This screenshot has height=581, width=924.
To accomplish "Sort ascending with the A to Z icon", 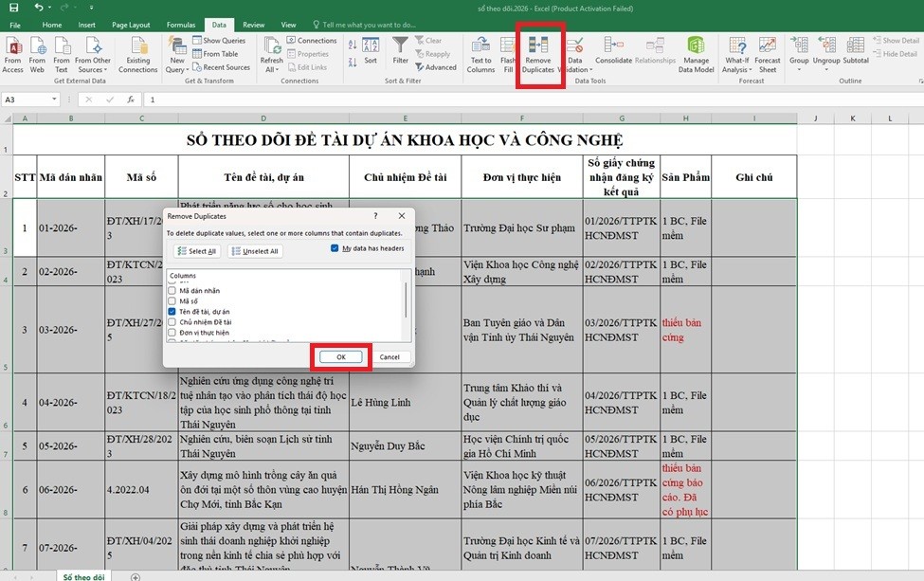I will point(353,45).
